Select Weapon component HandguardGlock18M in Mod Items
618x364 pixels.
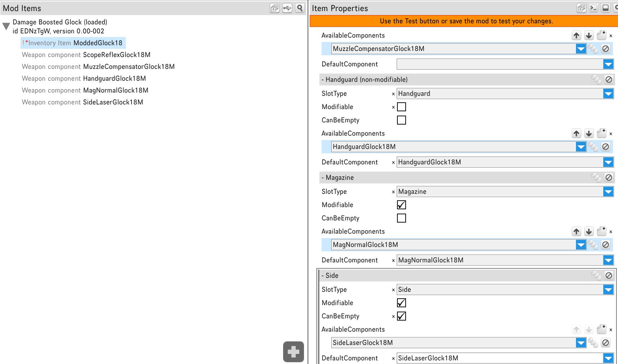[x=84, y=78]
